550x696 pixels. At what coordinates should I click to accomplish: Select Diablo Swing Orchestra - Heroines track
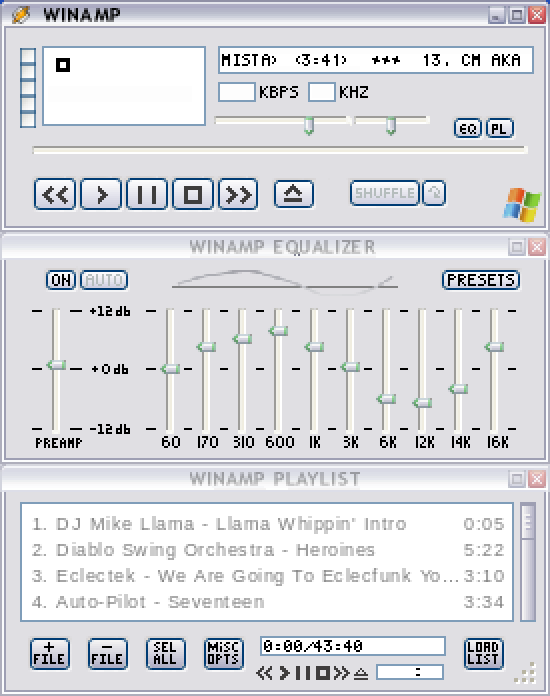pos(268,550)
